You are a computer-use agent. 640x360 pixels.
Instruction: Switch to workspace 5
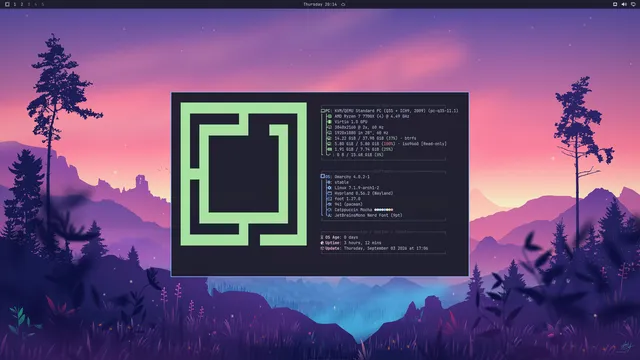point(43,4)
